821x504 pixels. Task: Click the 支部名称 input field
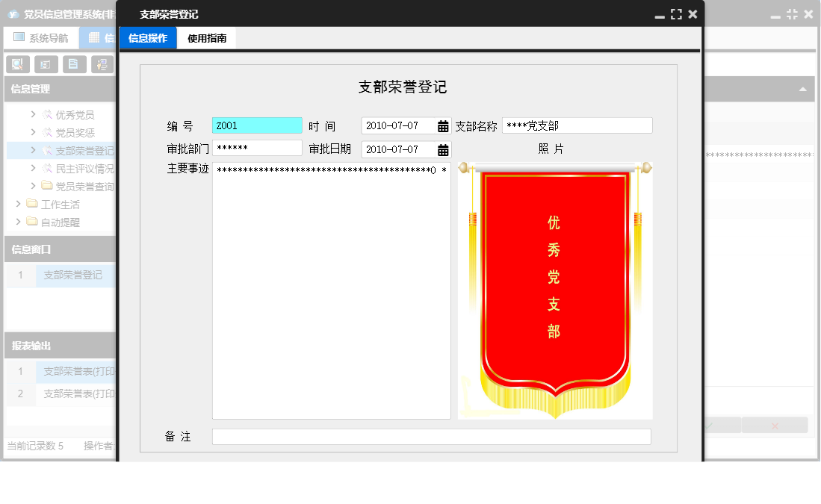pyautogui.click(x=577, y=125)
